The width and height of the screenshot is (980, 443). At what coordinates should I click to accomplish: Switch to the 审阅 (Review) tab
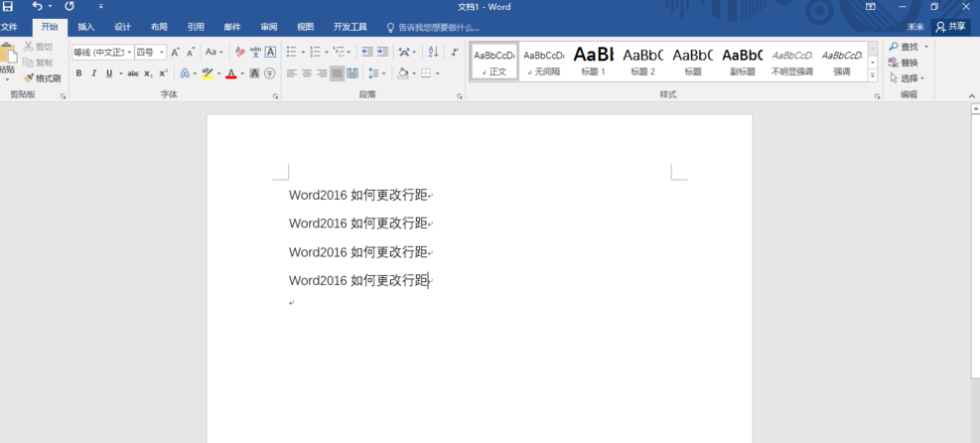click(269, 27)
